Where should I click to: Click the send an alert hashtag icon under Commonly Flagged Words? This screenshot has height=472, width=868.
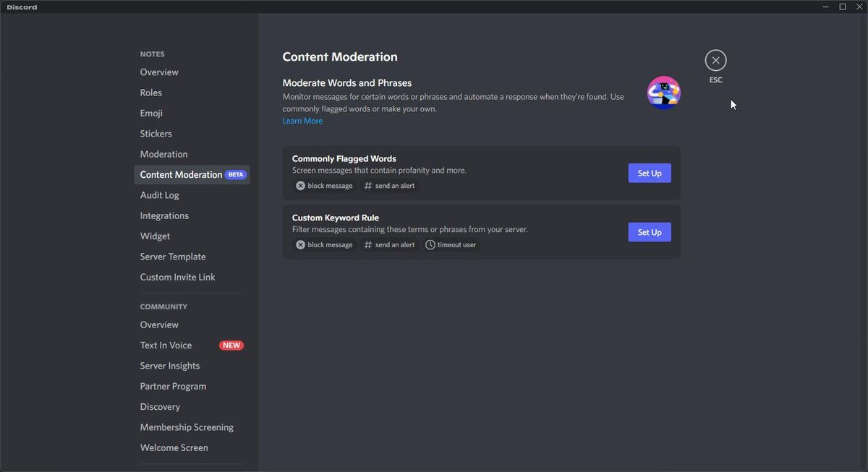pos(368,185)
